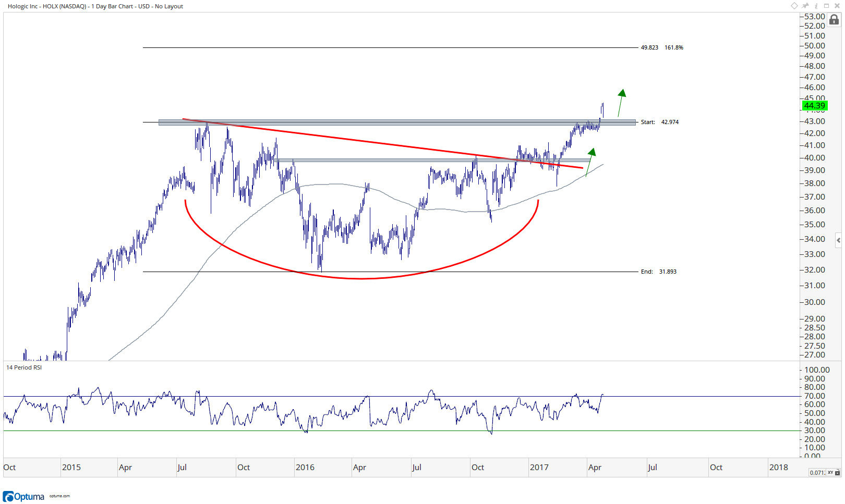Click the diamond icon in the chart header

(794, 6)
